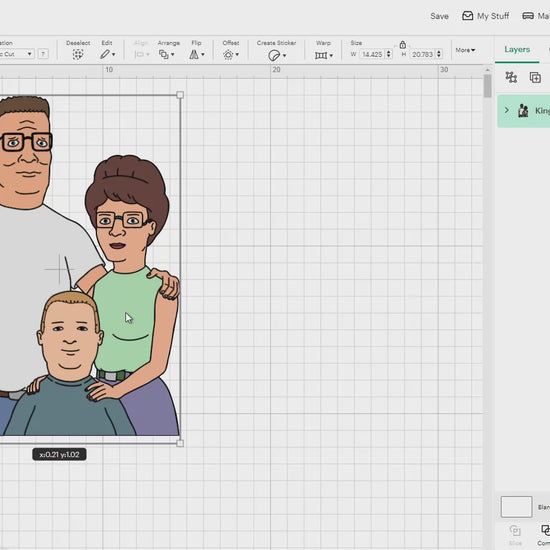Open the Arrange options icon
Viewport: 550px width, 550px height.
(164, 54)
